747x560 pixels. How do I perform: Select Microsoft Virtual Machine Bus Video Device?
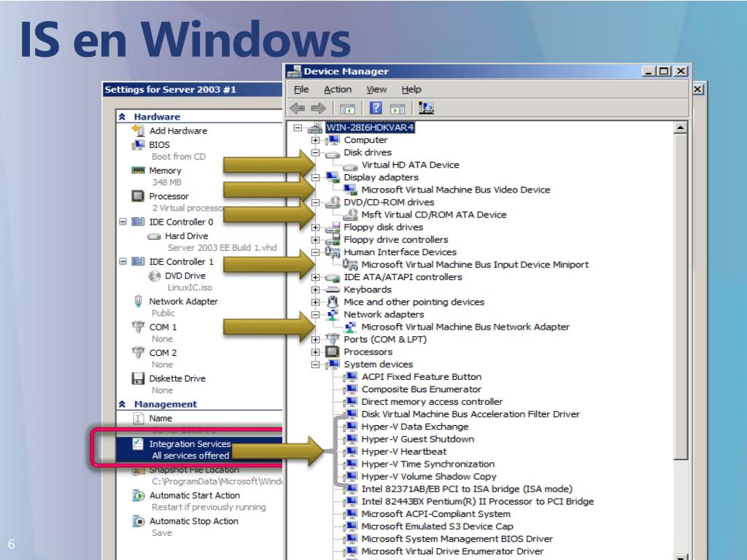[455, 190]
